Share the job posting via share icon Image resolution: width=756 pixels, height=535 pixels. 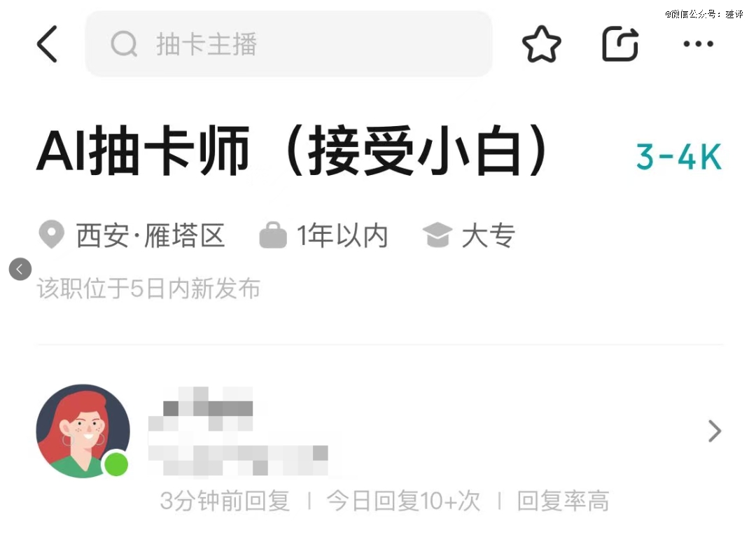[620, 44]
